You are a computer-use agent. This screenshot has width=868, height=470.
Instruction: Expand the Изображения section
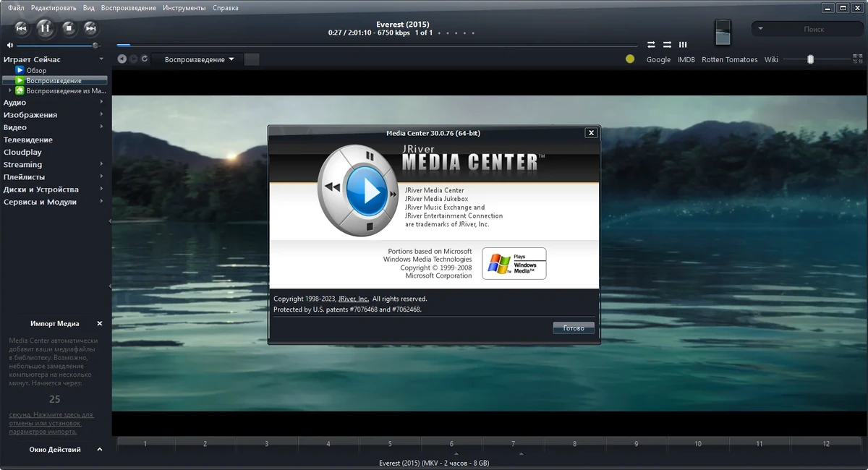101,115
